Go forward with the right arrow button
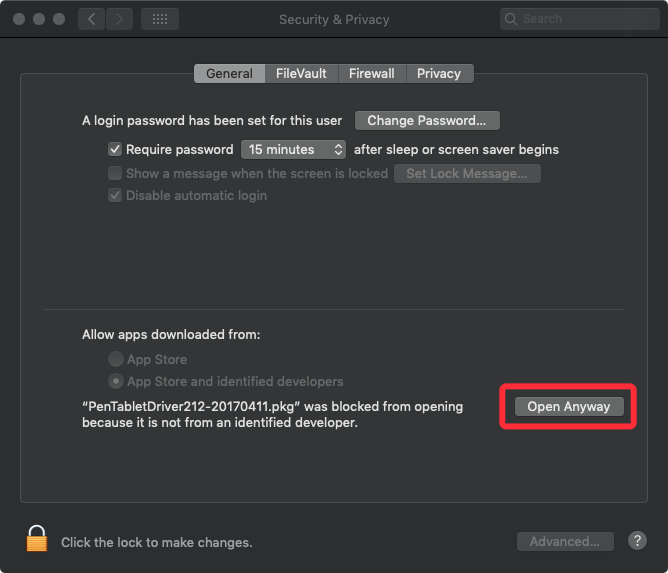The width and height of the screenshot is (668, 573). 120,19
